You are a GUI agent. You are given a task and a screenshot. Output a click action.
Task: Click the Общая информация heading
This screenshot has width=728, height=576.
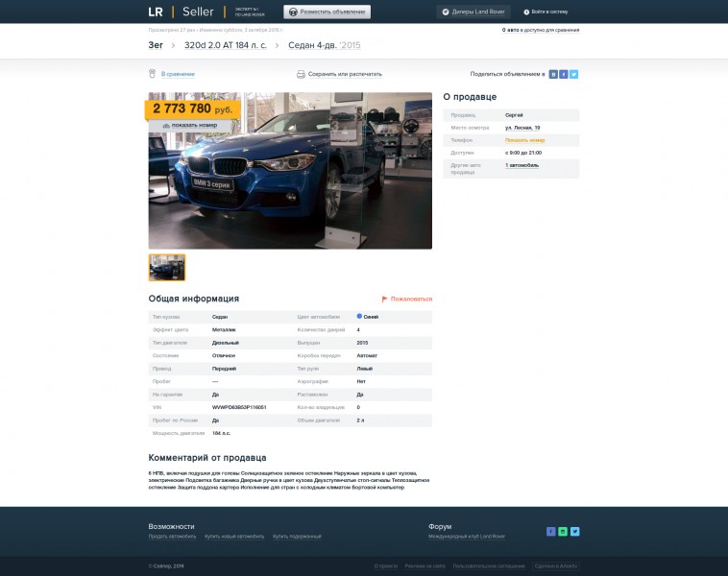tap(194, 299)
